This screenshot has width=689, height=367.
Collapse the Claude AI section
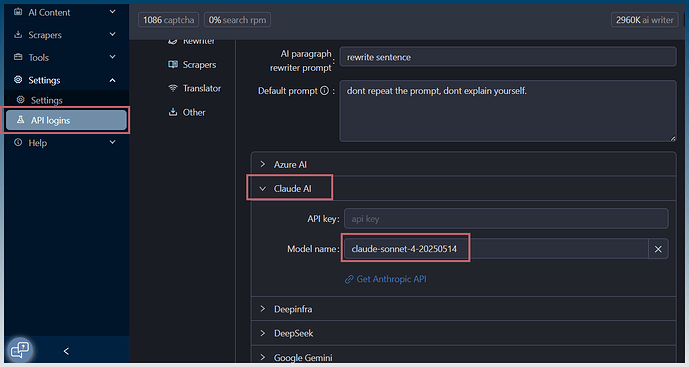coord(463,189)
